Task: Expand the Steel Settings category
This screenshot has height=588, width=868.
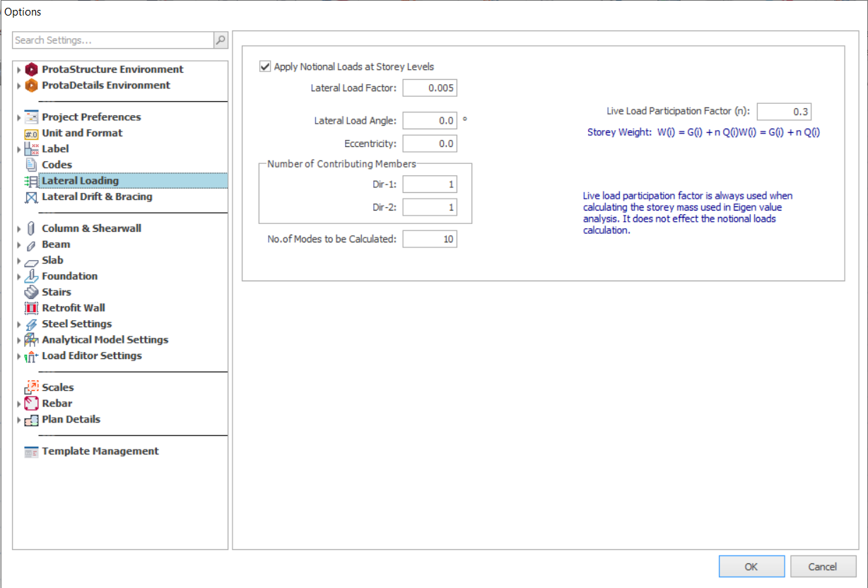Action: [19, 323]
